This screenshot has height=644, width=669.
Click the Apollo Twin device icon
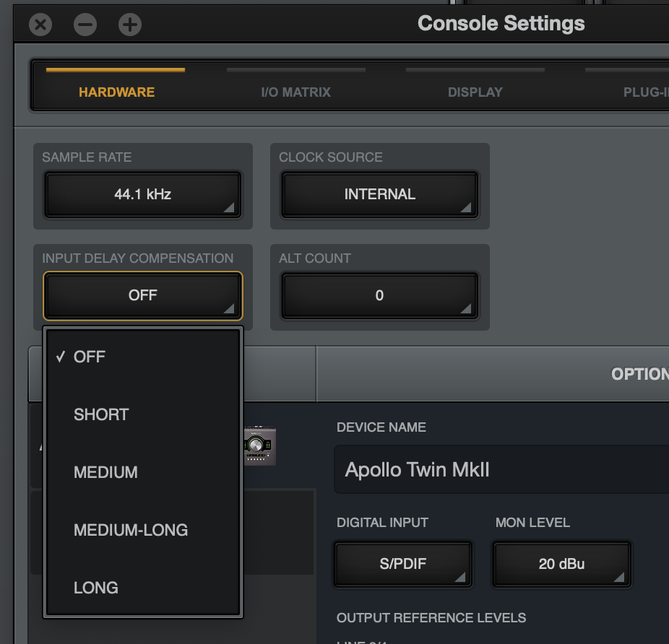[x=259, y=445]
